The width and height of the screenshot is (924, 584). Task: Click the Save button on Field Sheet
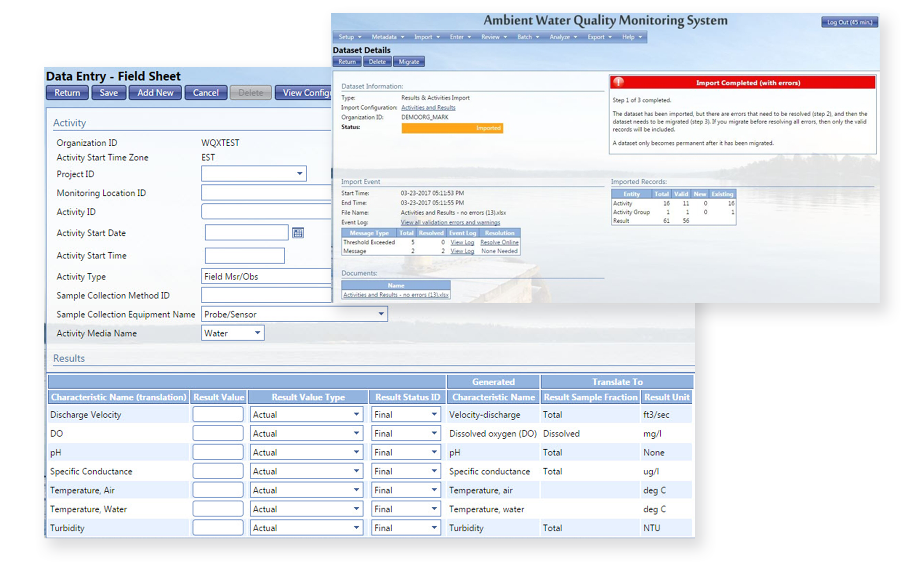[108, 93]
